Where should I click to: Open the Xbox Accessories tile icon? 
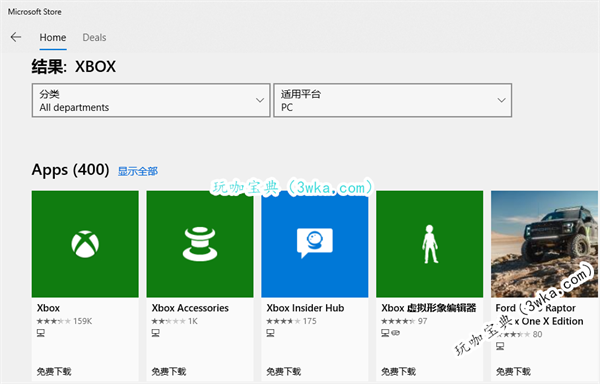click(x=200, y=244)
